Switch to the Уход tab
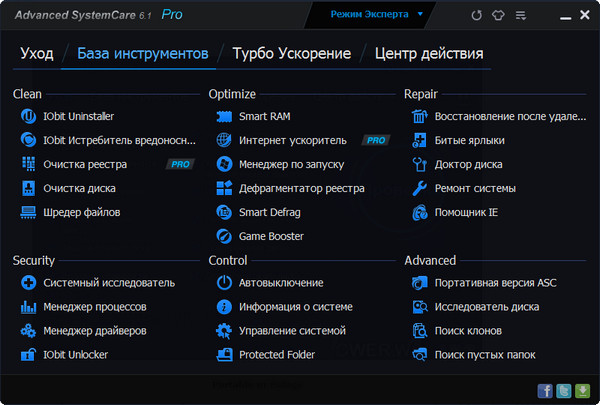600x405 pixels. 37,53
